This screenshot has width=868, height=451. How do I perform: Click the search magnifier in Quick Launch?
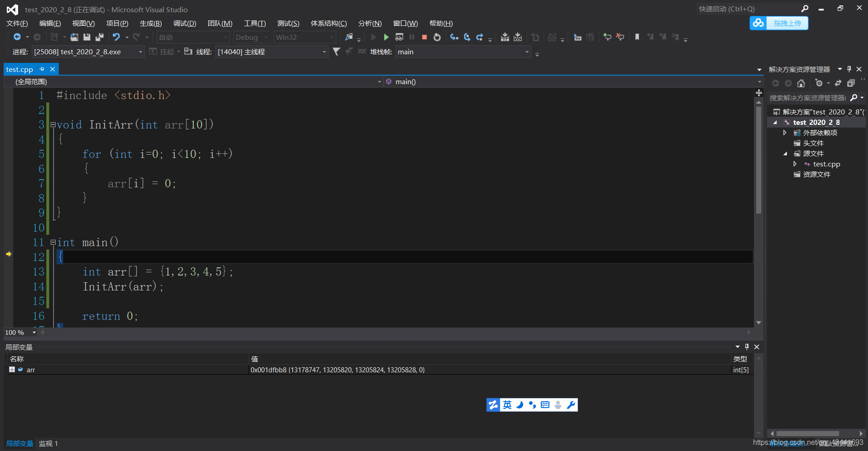(805, 9)
